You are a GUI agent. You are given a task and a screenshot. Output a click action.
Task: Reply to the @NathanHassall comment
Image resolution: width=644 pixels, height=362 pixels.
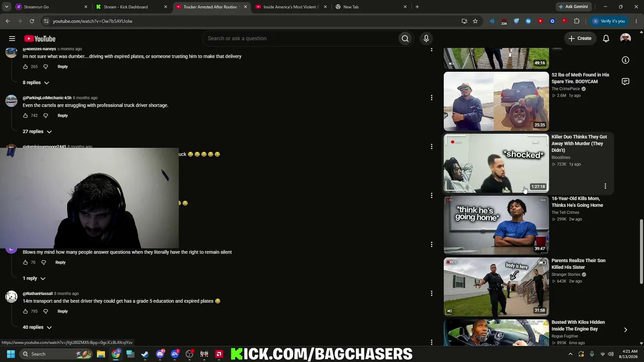coord(62,311)
